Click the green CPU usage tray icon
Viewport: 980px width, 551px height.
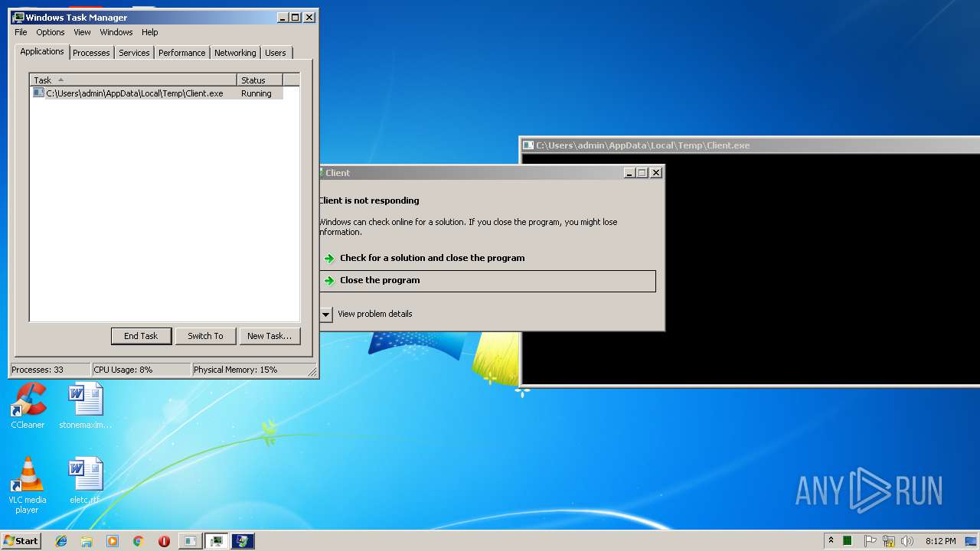coord(848,541)
